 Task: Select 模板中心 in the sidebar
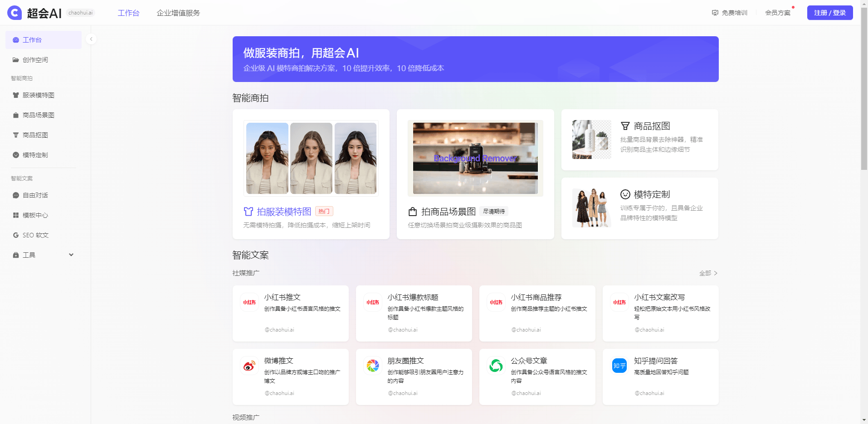pos(35,215)
